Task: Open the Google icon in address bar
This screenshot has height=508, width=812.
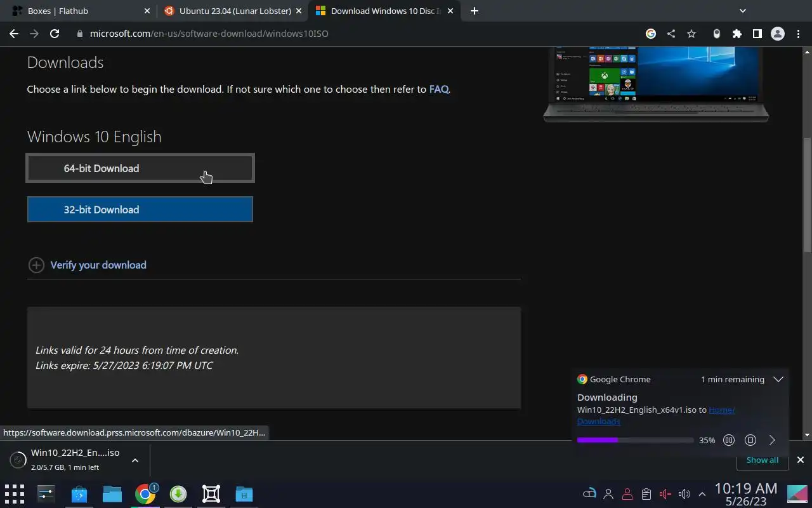Action: coord(651,34)
